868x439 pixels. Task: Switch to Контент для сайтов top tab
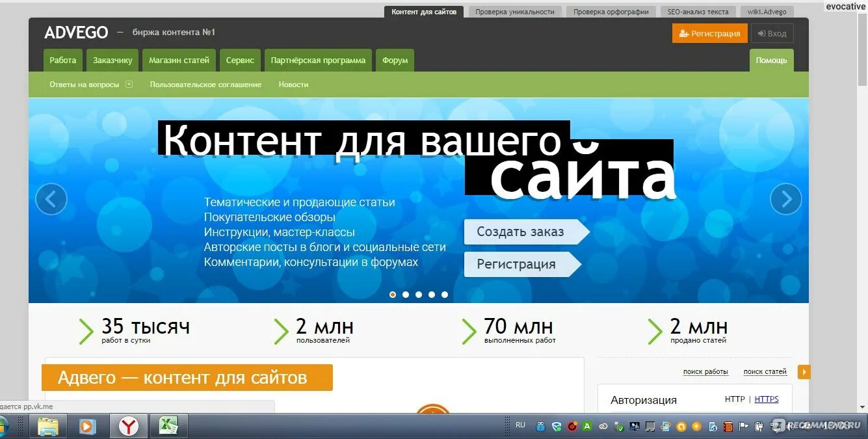click(x=424, y=12)
